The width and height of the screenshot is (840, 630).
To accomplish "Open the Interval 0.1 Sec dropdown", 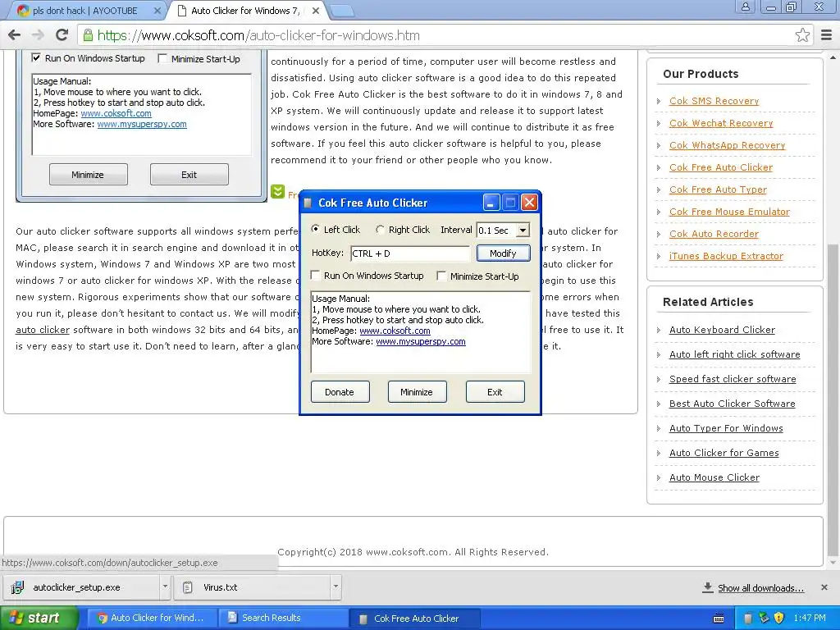I will coord(523,231).
